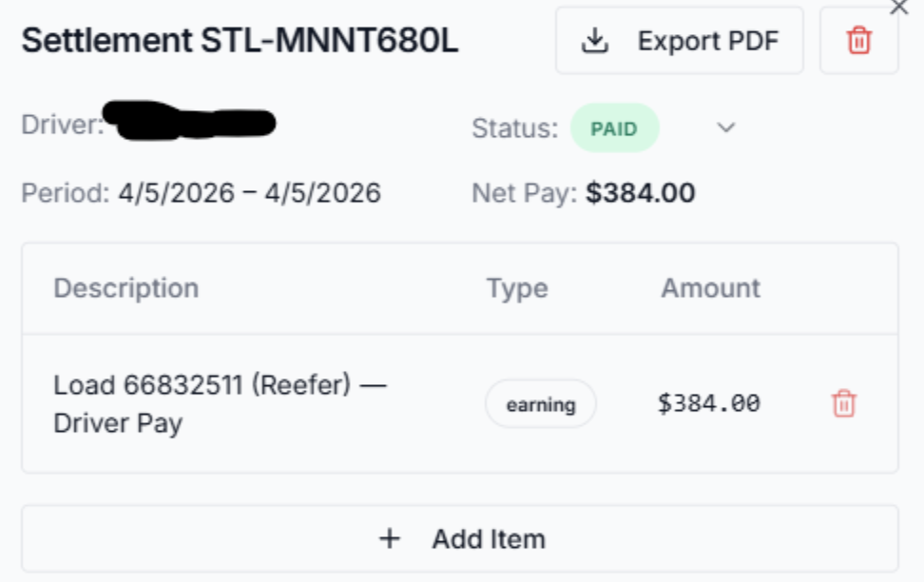Click the Status label text
The height and width of the screenshot is (582, 924).
(x=514, y=128)
